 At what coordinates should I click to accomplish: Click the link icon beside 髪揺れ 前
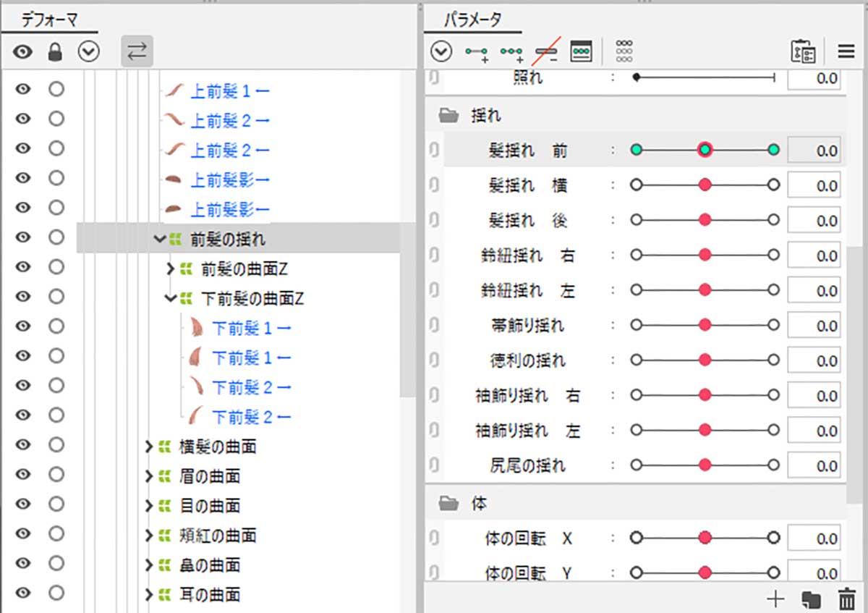(x=434, y=151)
